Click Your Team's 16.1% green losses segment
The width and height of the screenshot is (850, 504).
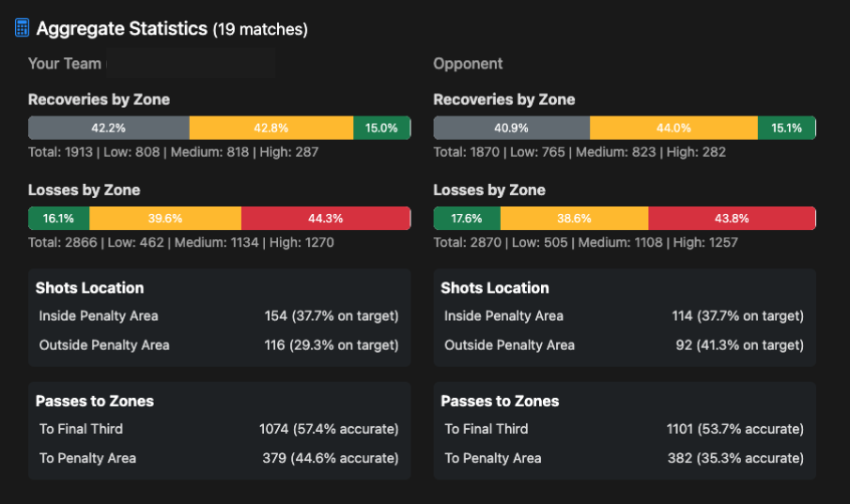click(58, 219)
